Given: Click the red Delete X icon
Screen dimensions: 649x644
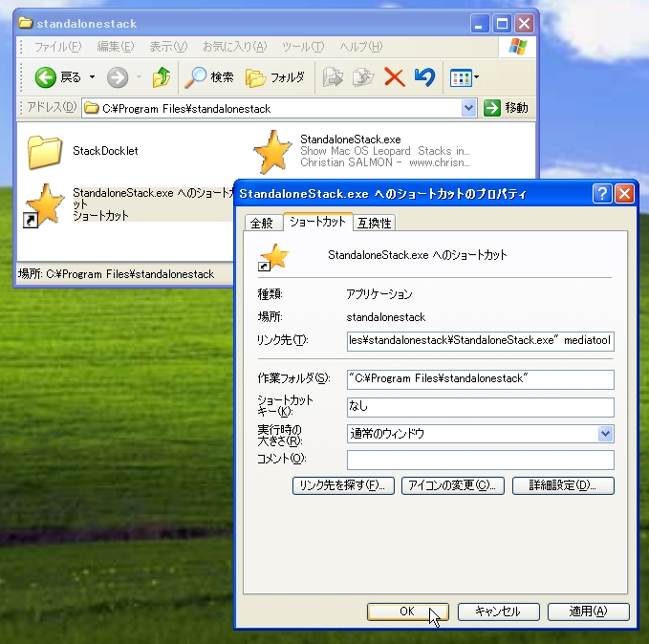Looking at the screenshot, I should click(x=394, y=77).
